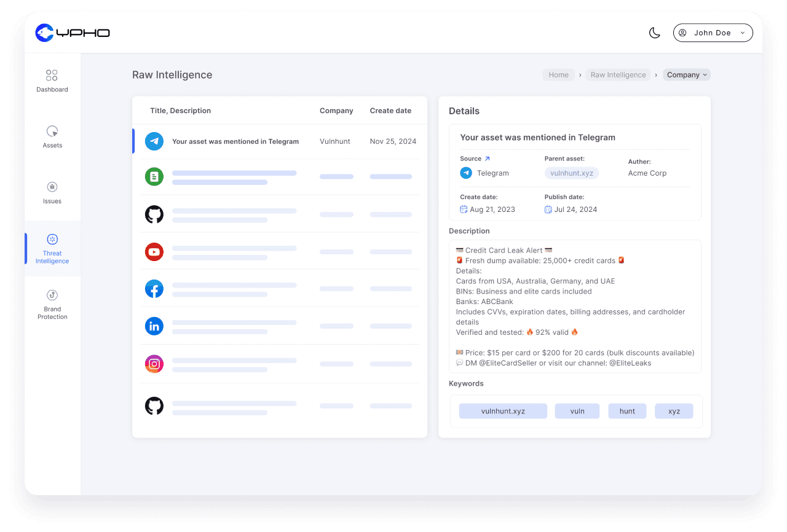
Task: Open the Company filter dropdown in breadcrumbs
Action: (686, 74)
